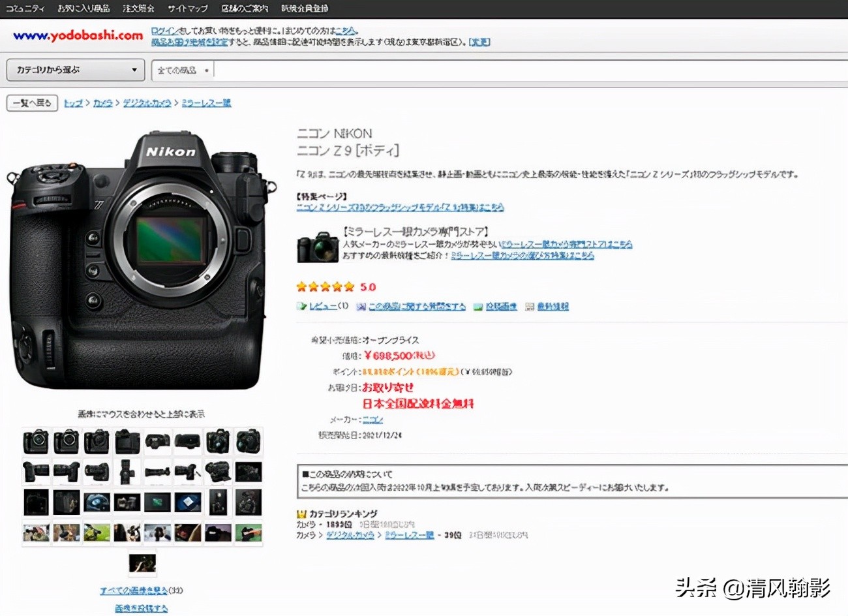Expand the カテゴリから選ぶ dropdown
Screen dimensions: 848x616
[77, 70]
